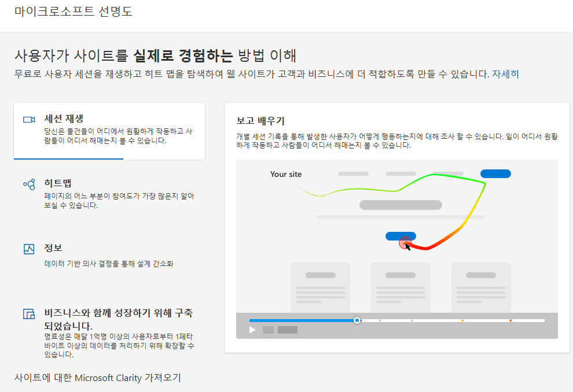Screen dimensions: 573x392
Task: Open the 자세히 link
Action: tap(505, 74)
